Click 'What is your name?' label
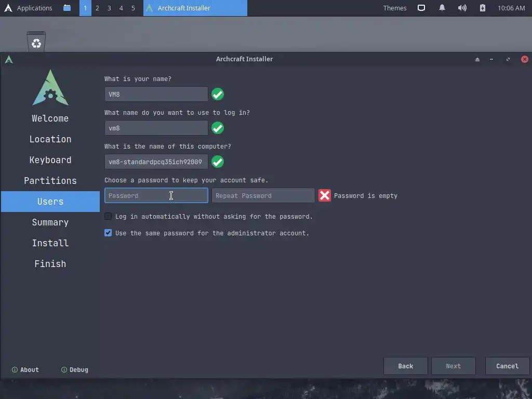Viewport: 532px width, 399px height. click(x=138, y=79)
